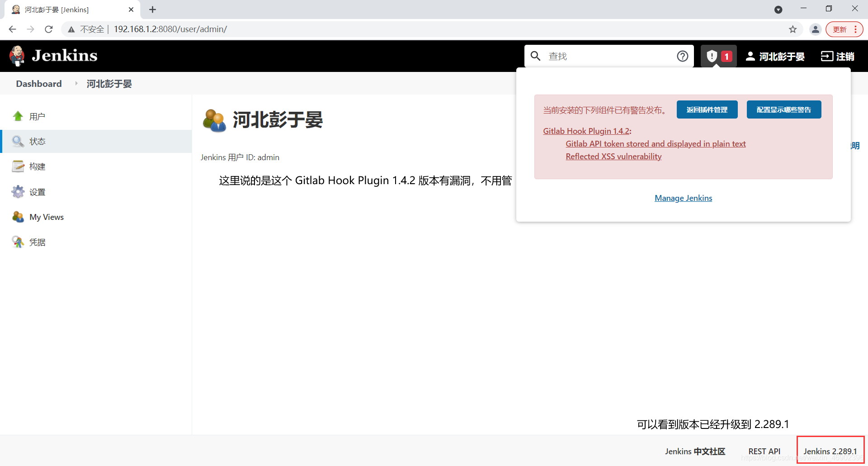Click the 配置显示哪些警告 button
This screenshot has height=466, width=868.
[784, 109]
